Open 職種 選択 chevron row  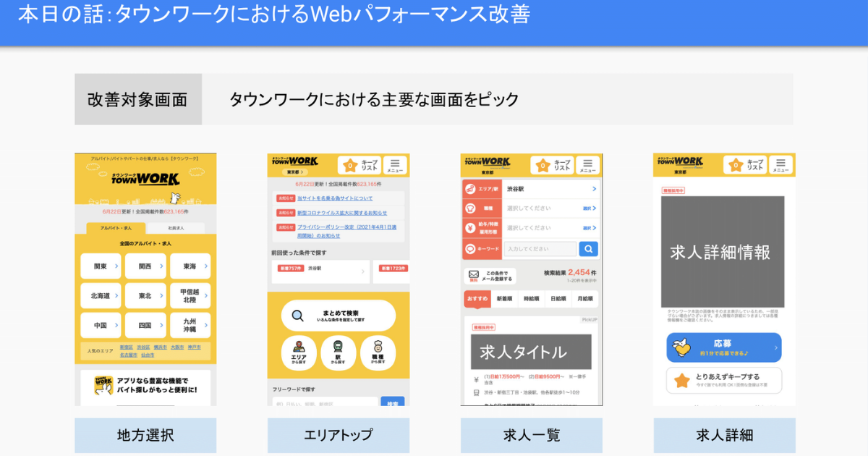coord(550,208)
